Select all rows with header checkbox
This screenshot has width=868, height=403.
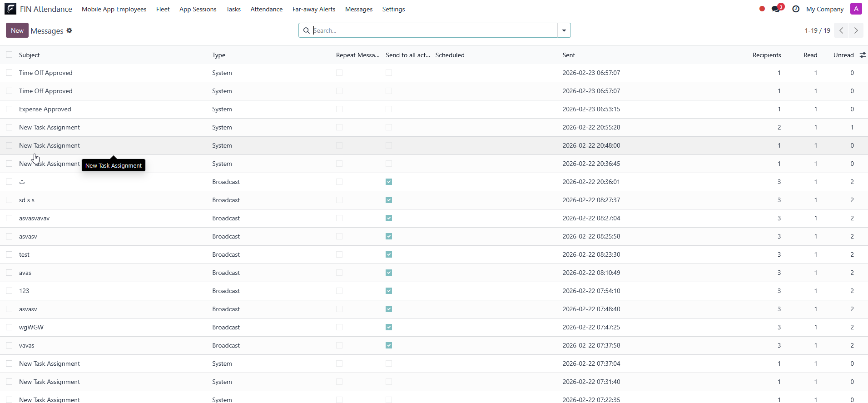click(9, 55)
